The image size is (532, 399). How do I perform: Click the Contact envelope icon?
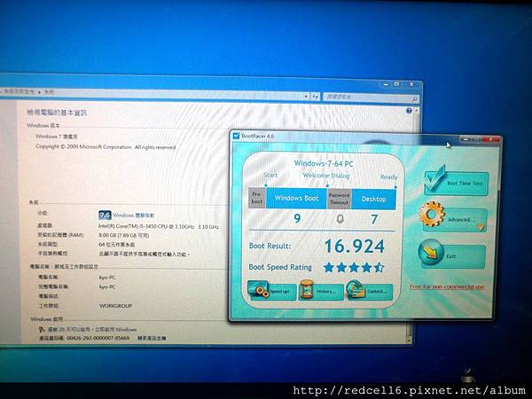[x=356, y=289]
